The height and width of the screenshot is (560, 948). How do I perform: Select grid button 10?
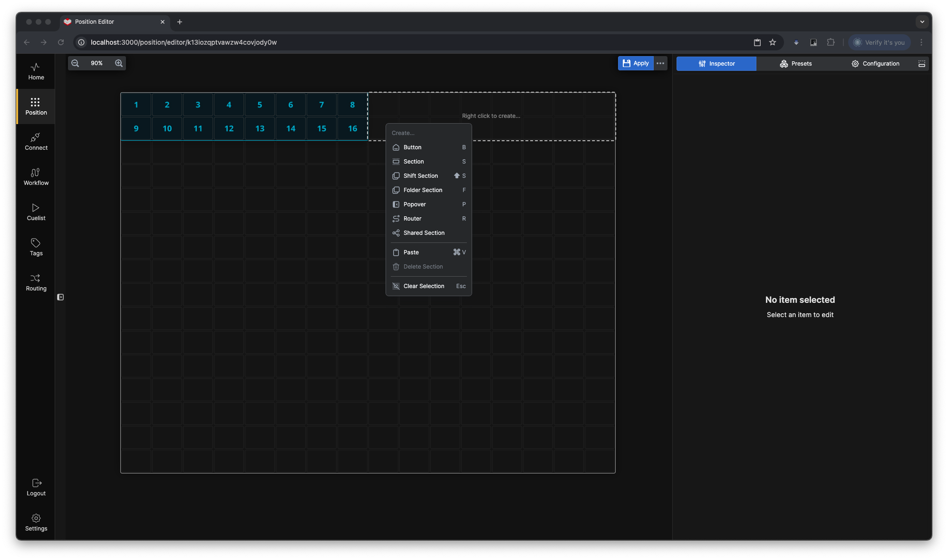tap(167, 128)
